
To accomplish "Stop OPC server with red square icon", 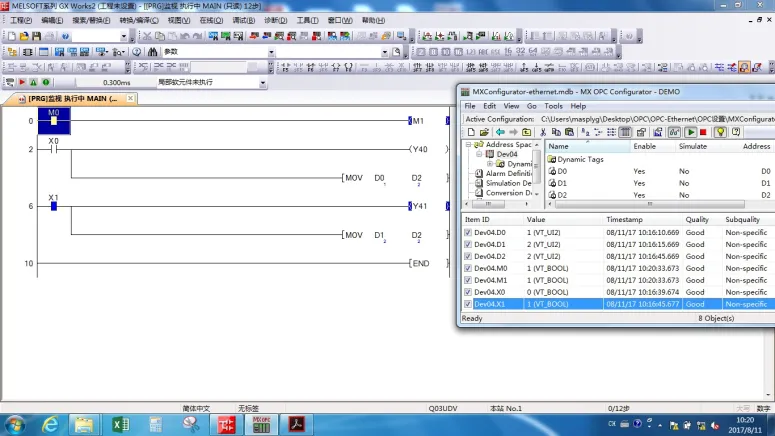I will coord(703,132).
